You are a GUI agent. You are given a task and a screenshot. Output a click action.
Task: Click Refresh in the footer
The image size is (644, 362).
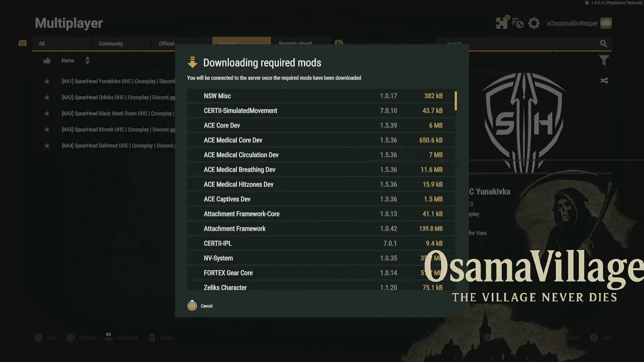point(81,338)
